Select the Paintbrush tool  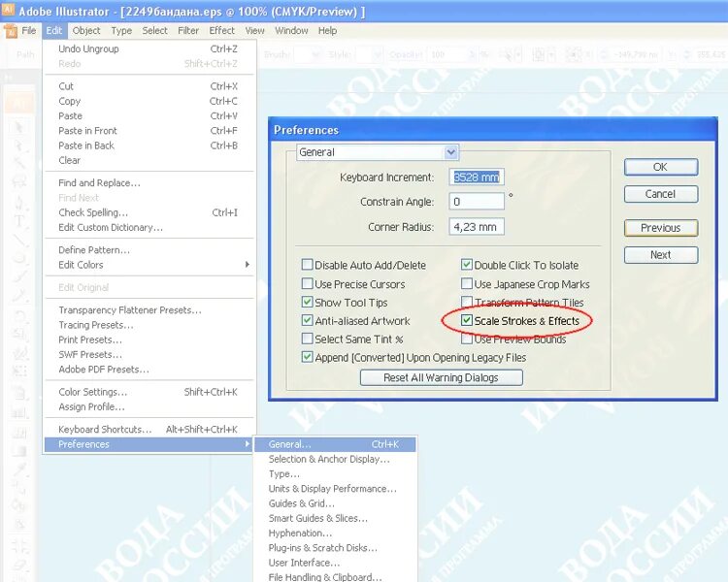tap(19, 276)
